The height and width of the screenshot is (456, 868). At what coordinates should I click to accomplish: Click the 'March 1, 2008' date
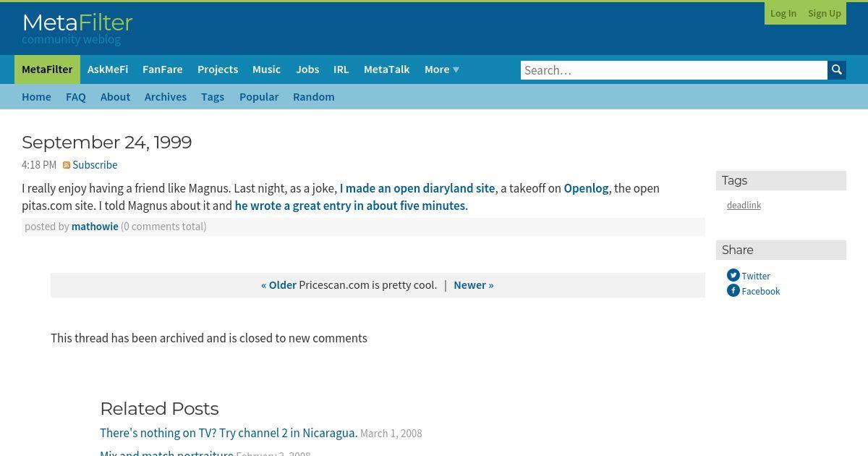[391, 434]
